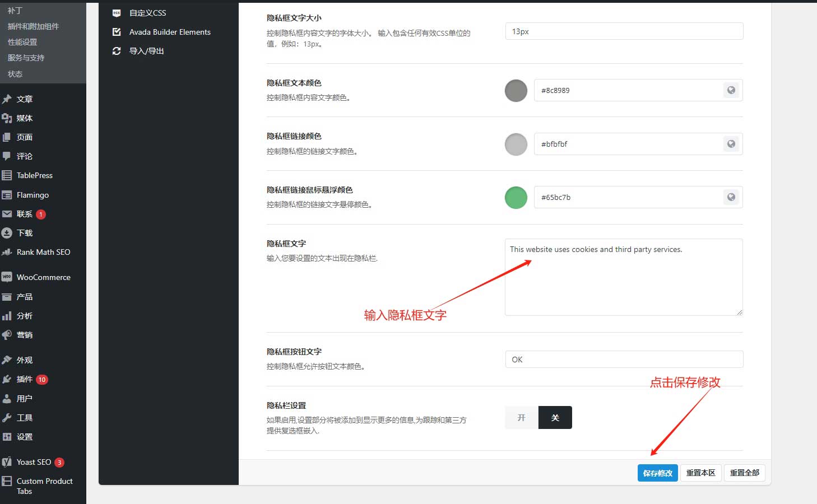Click the Yoast SEO icon in the sidebar
Image resolution: width=817 pixels, height=504 pixels.
[7, 462]
